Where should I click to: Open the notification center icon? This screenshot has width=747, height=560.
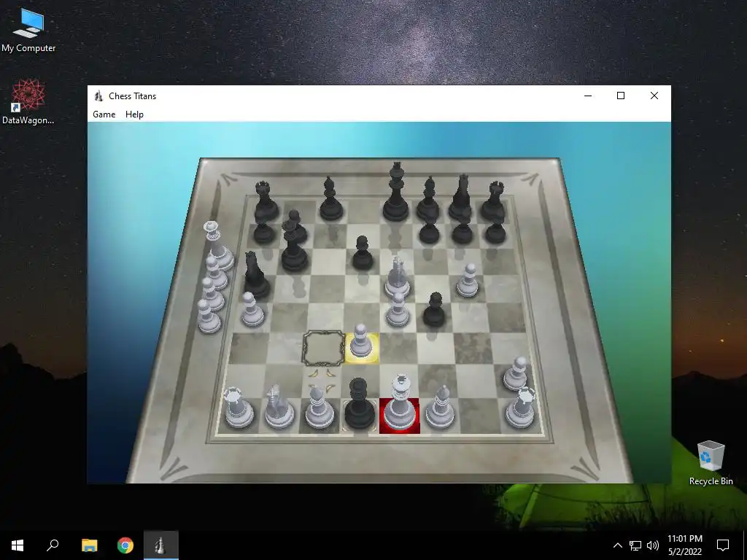pos(723,545)
